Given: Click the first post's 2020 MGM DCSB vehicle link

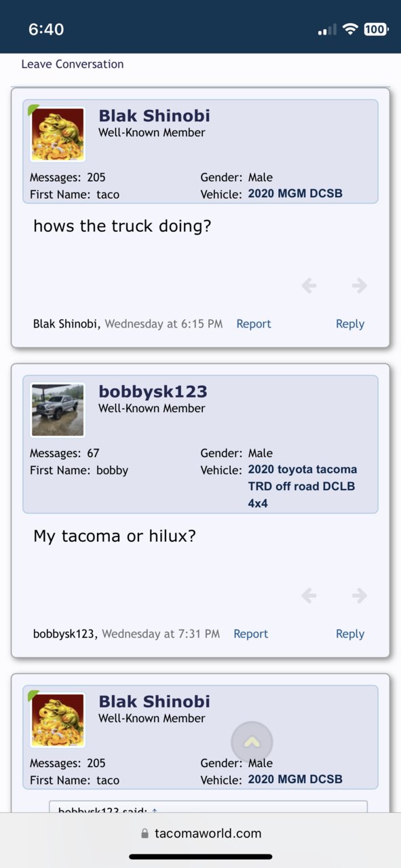Looking at the screenshot, I should [295, 194].
